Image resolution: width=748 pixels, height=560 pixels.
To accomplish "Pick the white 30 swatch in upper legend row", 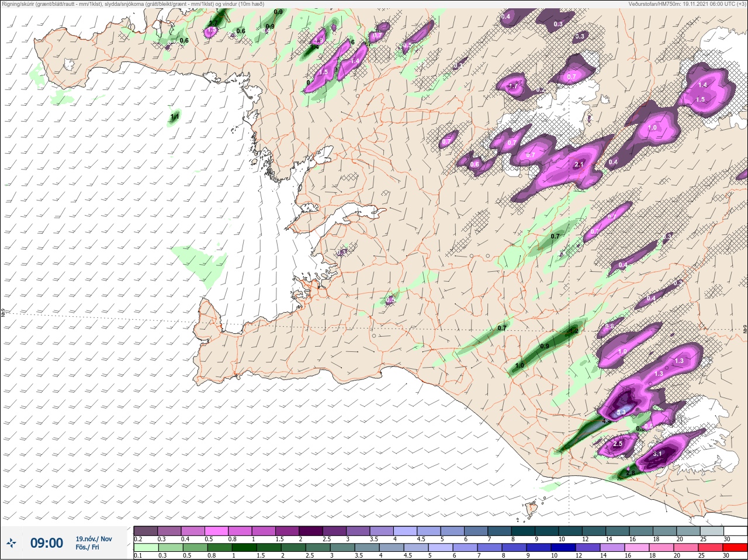I will 735,531.
